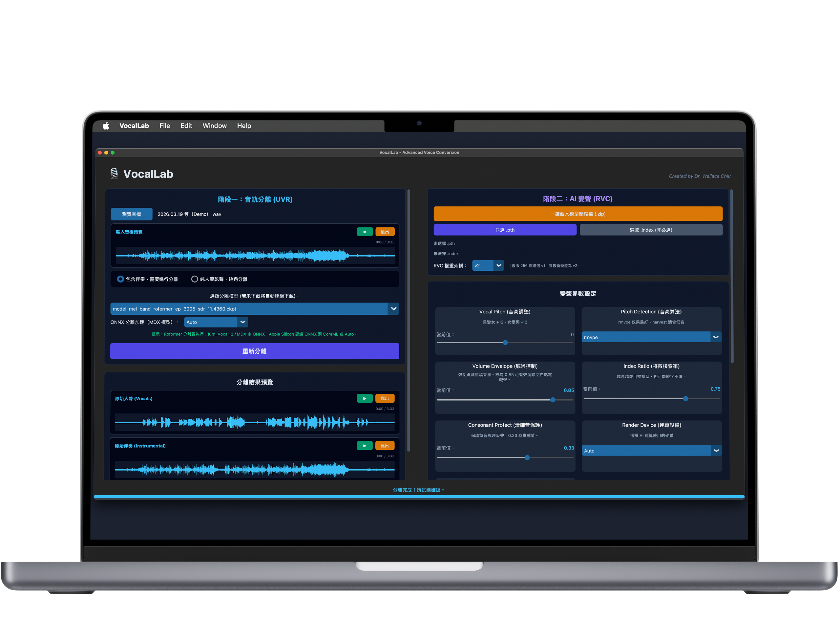Click the orange load model zip button
This screenshot has height=630, width=840.
577,214
